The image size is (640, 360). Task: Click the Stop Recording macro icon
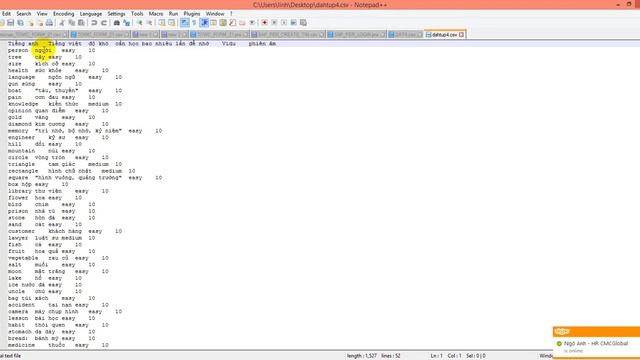[x=274, y=23]
